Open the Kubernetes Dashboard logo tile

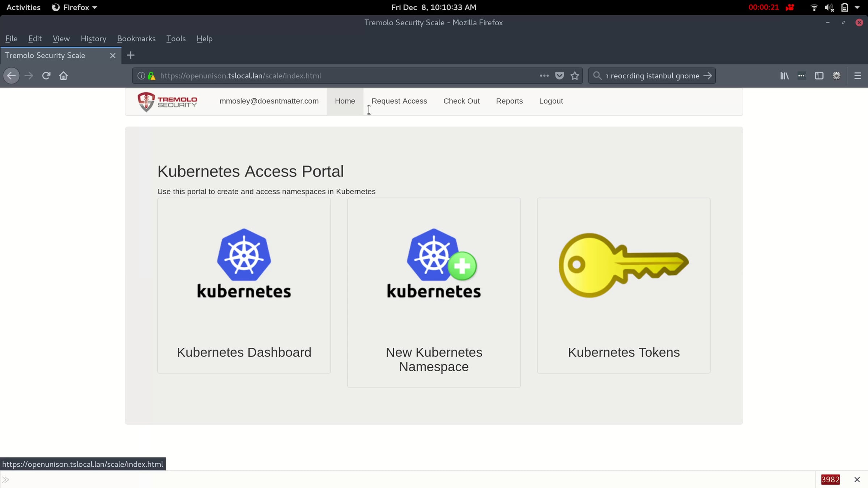tap(244, 263)
